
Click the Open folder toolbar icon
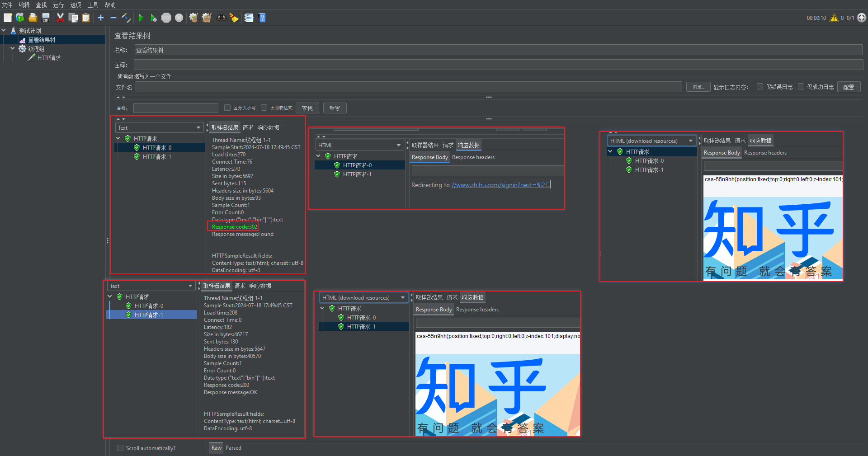click(33, 18)
